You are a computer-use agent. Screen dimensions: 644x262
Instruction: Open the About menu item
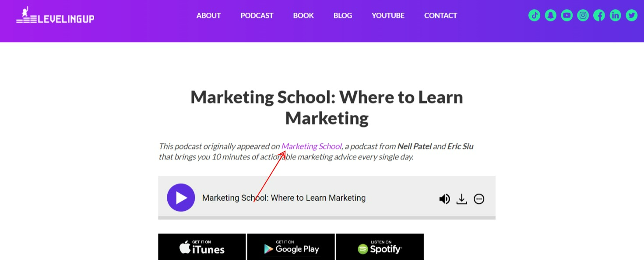[208, 16]
